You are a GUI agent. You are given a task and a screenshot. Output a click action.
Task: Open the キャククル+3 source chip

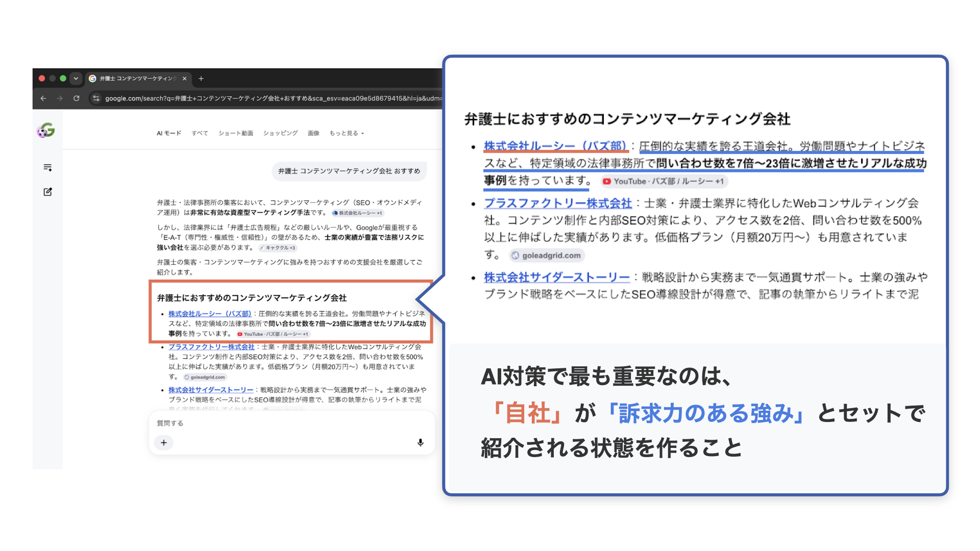pyautogui.click(x=278, y=248)
